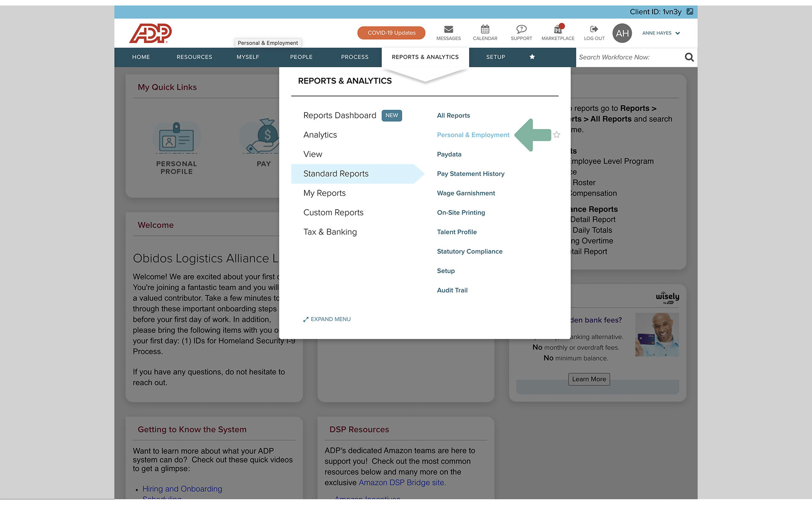
Task: Select Tax & Banking menu item
Action: click(x=330, y=232)
